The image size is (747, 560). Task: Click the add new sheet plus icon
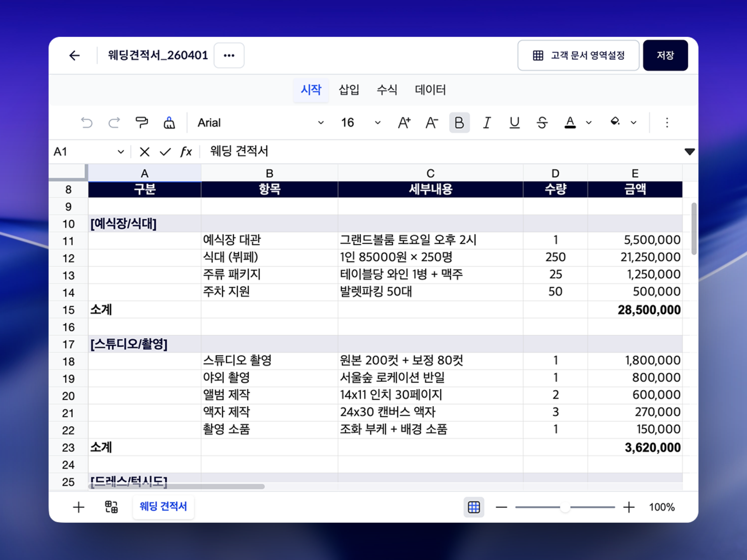point(78,507)
